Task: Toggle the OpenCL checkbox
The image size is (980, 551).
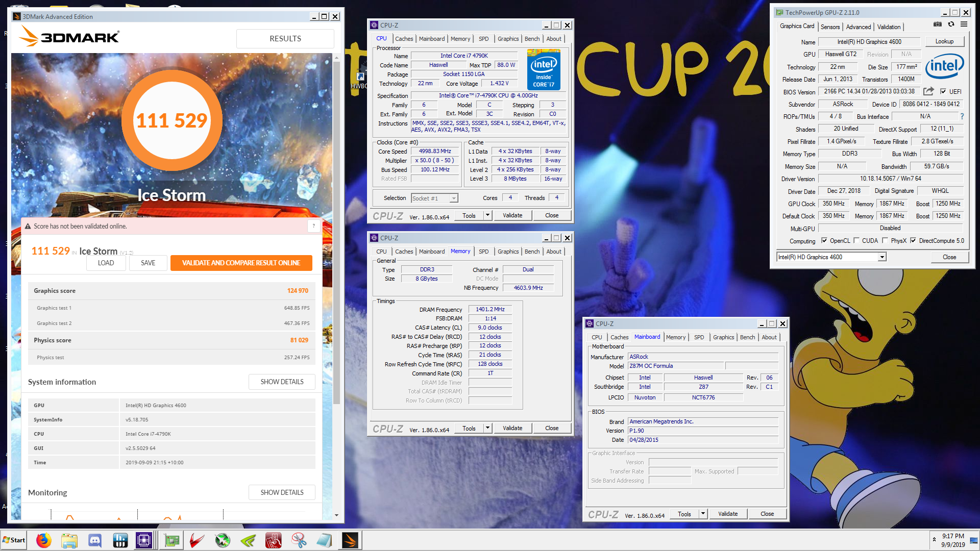Action: 824,241
